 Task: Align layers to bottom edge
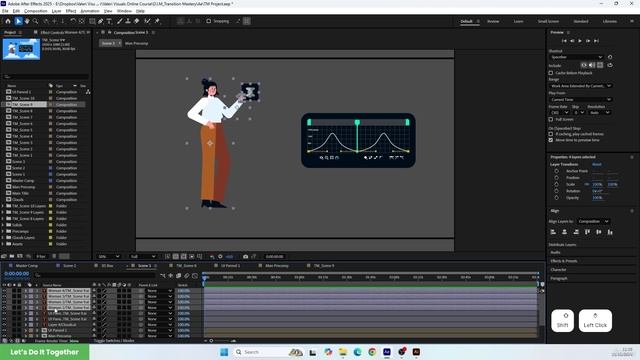click(x=610, y=232)
